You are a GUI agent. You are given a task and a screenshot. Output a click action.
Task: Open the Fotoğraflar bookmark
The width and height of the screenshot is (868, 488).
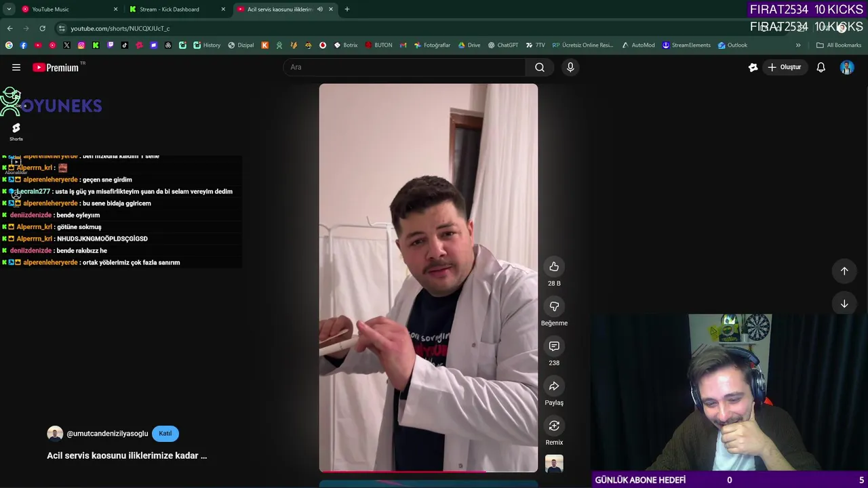coord(432,45)
